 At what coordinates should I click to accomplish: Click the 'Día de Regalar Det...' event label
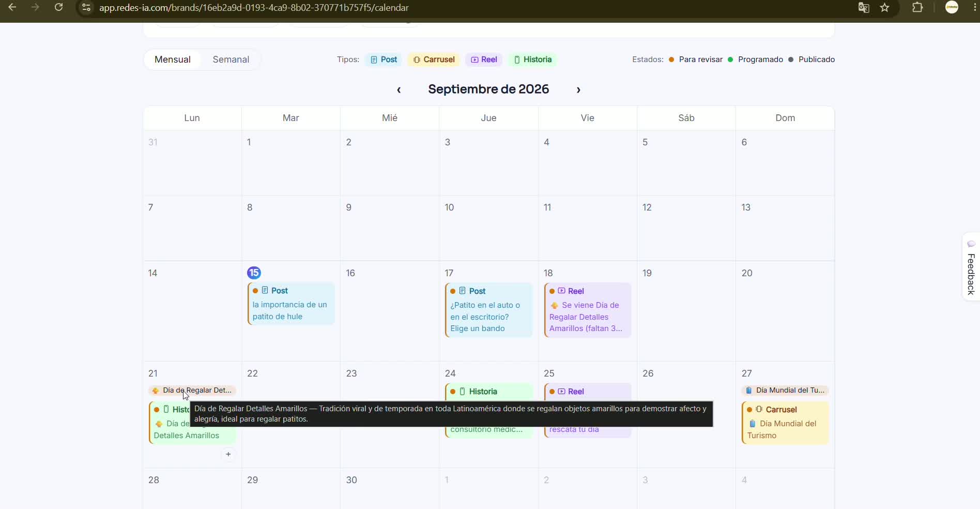coord(192,390)
